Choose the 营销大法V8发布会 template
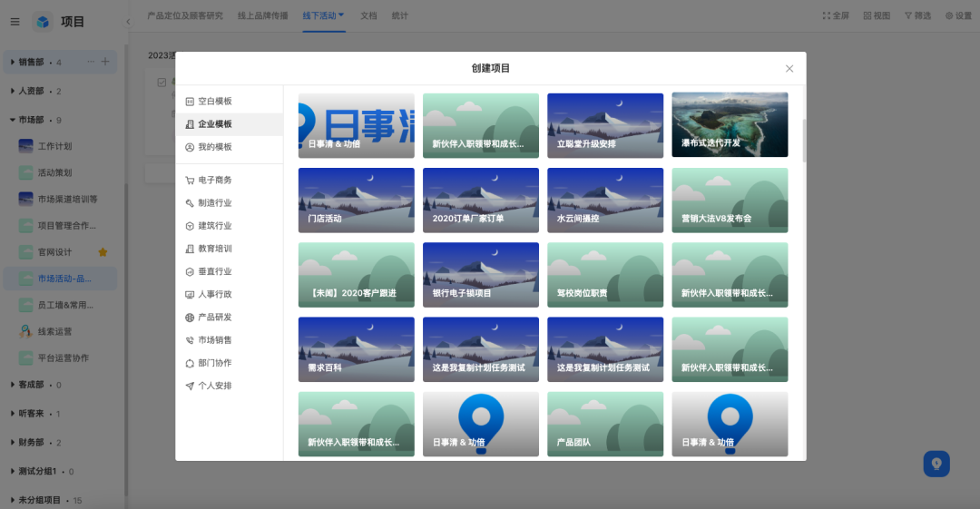 pyautogui.click(x=730, y=201)
